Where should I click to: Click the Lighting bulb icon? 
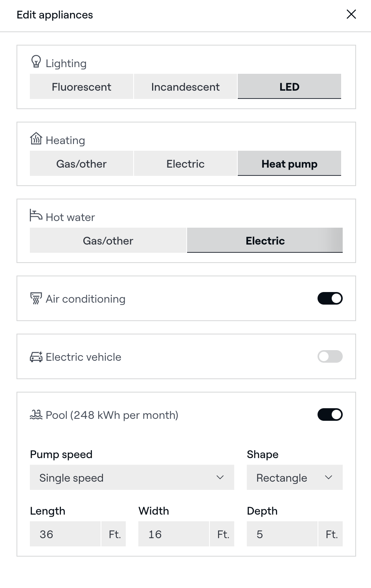[x=36, y=62]
